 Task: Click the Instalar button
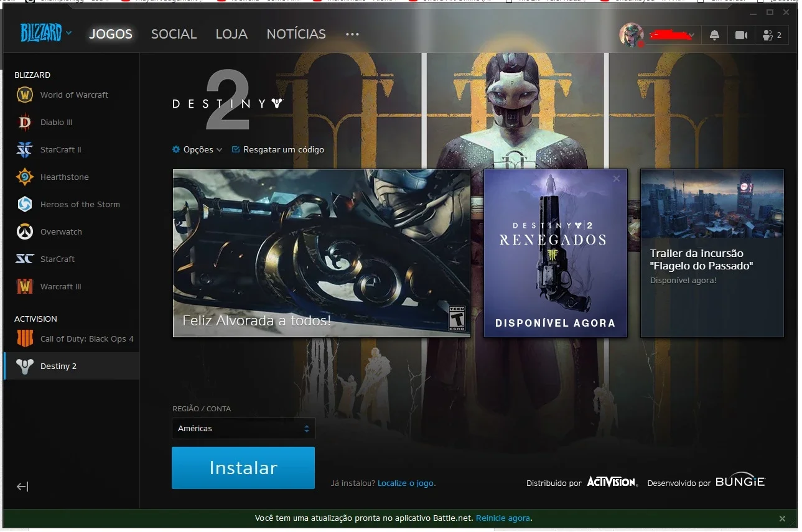pos(243,468)
